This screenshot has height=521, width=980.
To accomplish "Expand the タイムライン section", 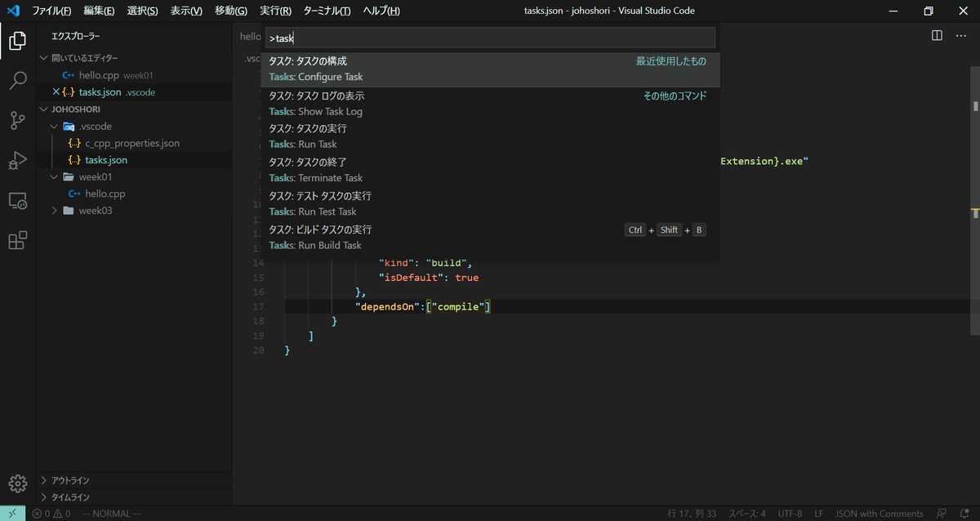I will click(x=44, y=497).
